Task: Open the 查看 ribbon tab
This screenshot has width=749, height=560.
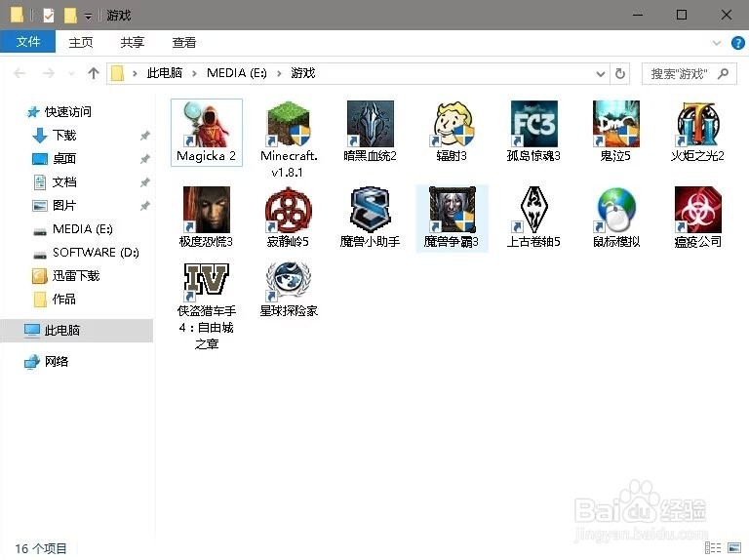Action: coord(184,43)
